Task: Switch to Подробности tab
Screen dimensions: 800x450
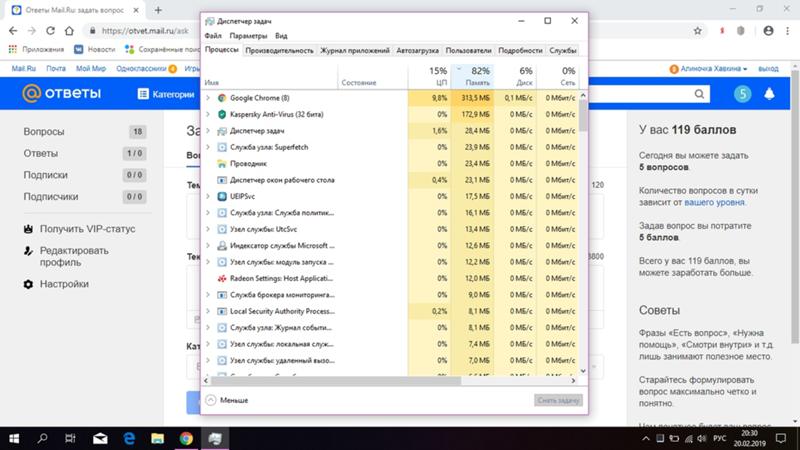Action: [x=520, y=51]
